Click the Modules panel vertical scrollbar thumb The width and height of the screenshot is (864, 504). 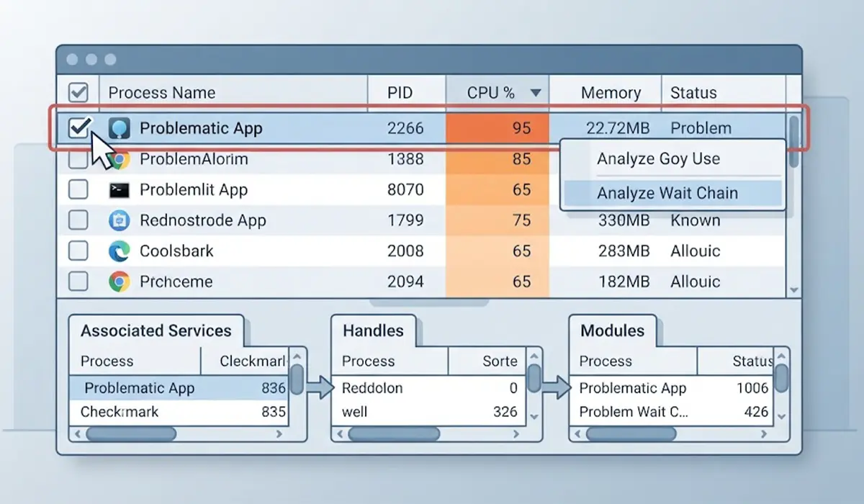tap(781, 378)
